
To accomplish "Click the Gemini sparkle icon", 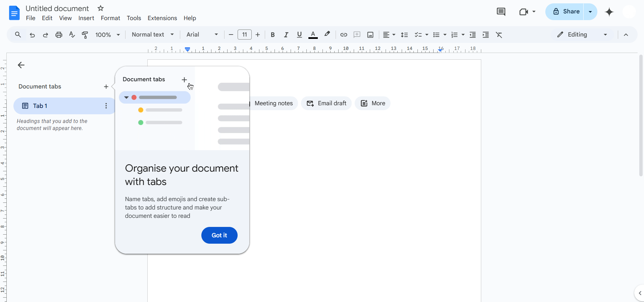I will coord(609,12).
